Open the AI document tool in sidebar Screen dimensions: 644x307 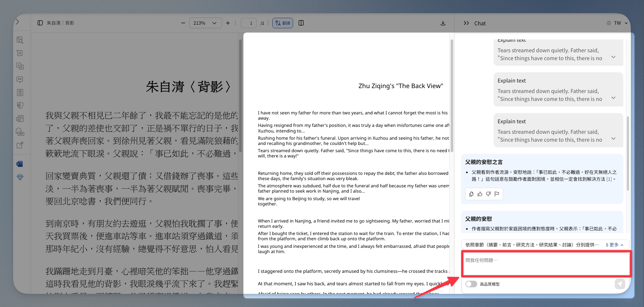(20, 119)
